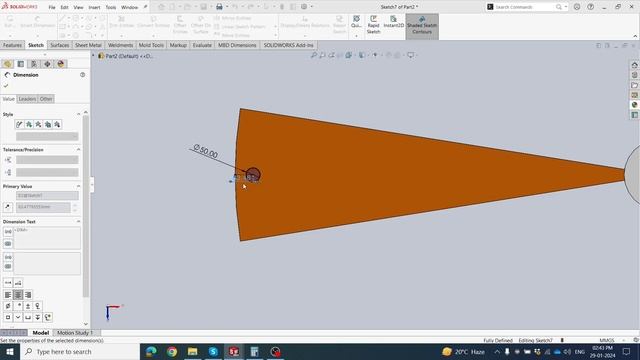
Task: Switch to the PropertyManager tab icon
Action: 21,64
